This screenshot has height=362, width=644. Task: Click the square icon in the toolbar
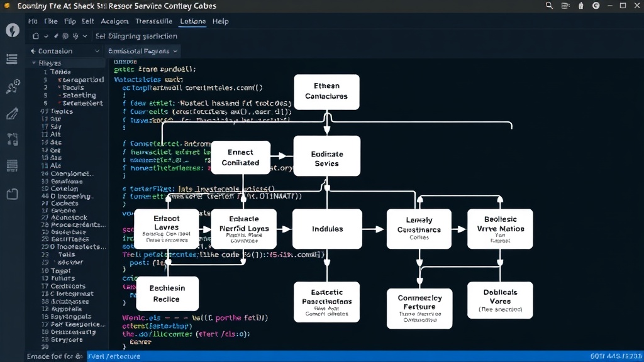click(36, 36)
